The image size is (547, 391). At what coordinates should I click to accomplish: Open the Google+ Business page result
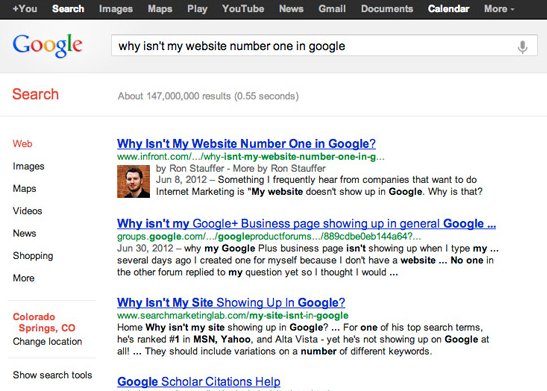click(306, 224)
